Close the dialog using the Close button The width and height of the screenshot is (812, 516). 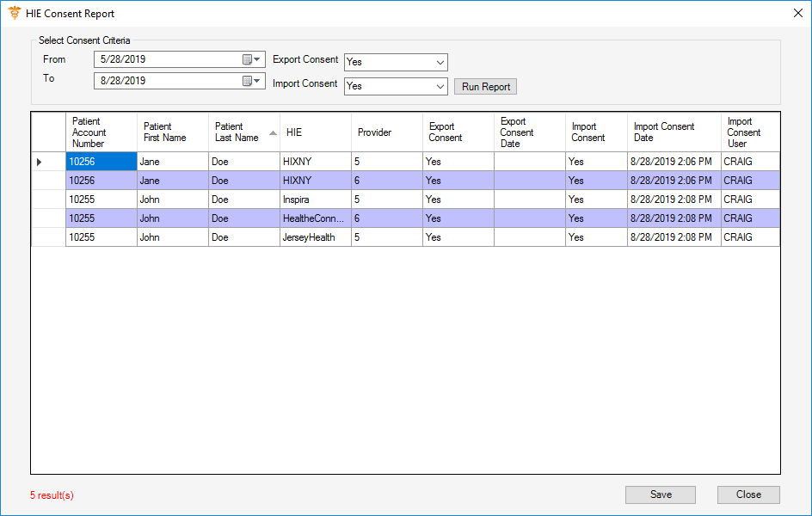pos(748,494)
